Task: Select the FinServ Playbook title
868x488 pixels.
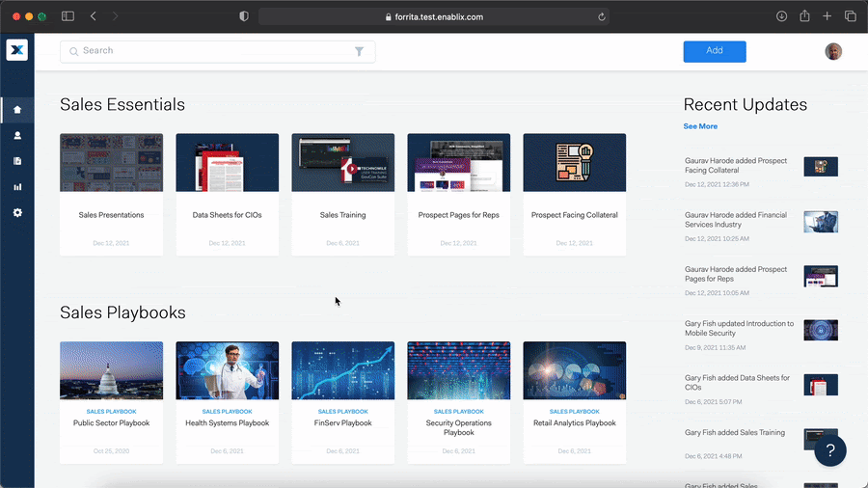Action: (342, 423)
